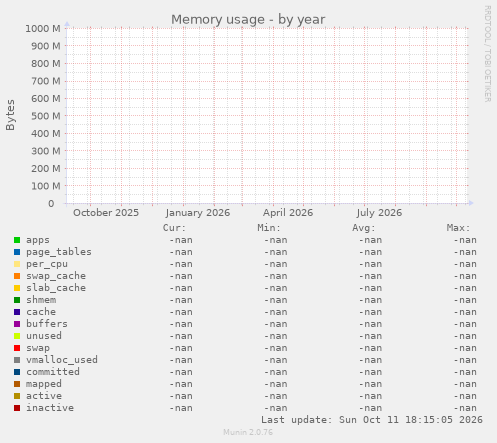The height and width of the screenshot is (443, 497).
Task: Select the 'apps' legend label
Action: click(x=38, y=240)
